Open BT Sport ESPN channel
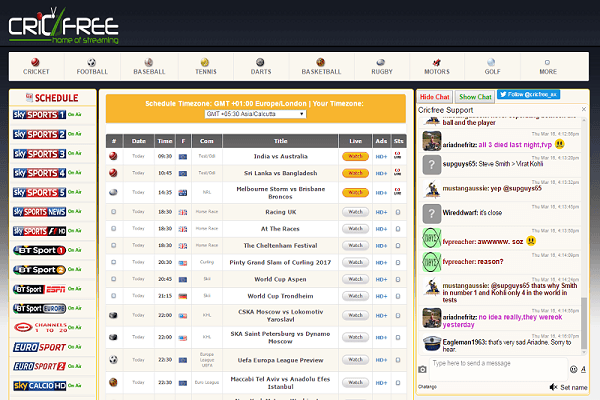Image resolution: width=600 pixels, height=400 pixels. (x=39, y=289)
